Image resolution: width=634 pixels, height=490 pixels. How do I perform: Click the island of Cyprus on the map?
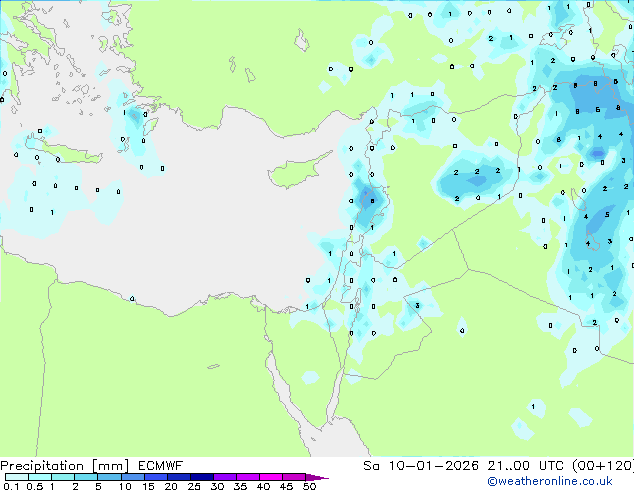(294, 172)
